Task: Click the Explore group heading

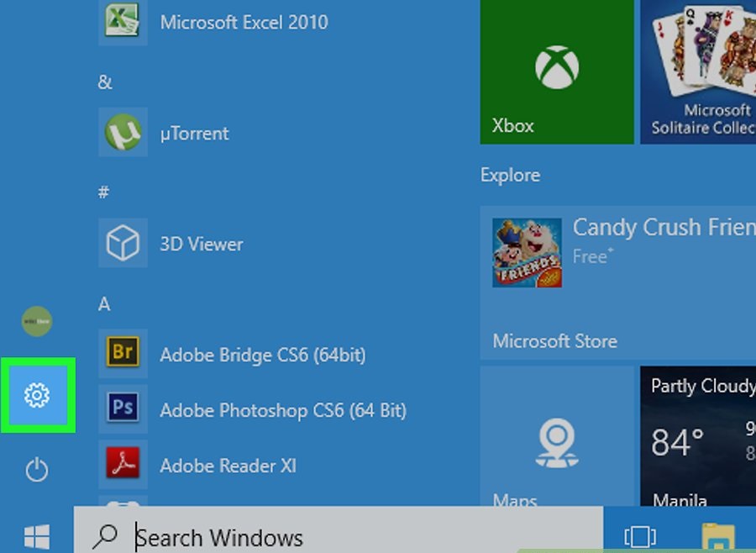Action: [510, 175]
